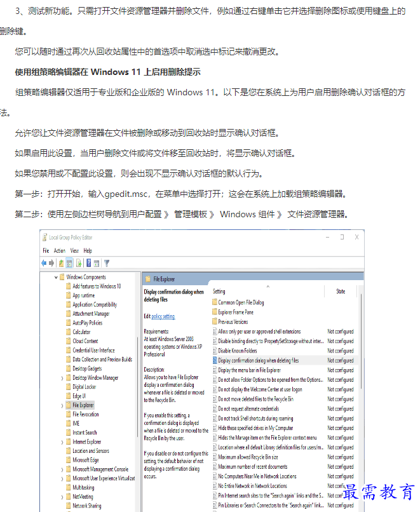Open the File menu
Viewport: 420px width, 512px height.
tap(46, 250)
